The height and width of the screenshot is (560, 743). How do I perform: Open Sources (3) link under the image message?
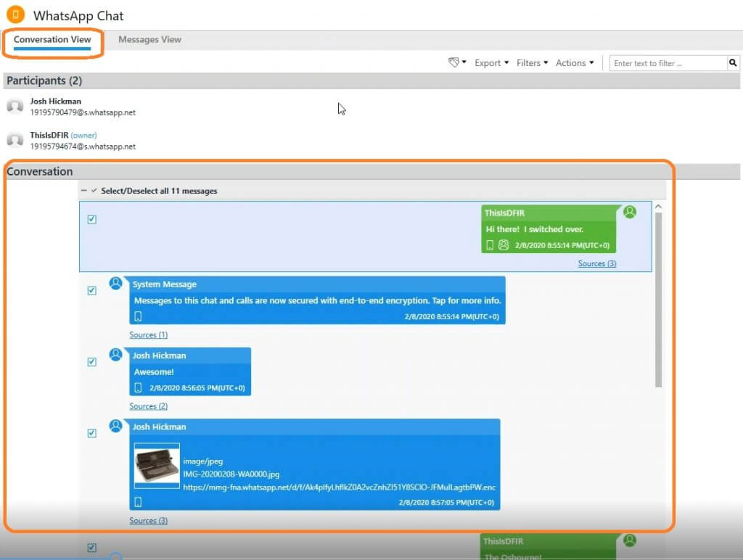coord(148,521)
